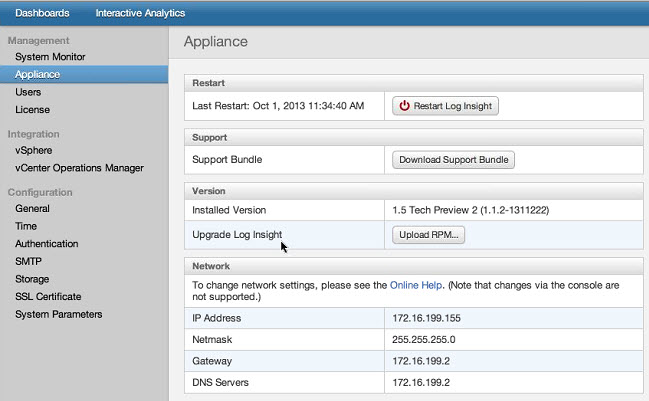
Task: Click the Gateway label
Action: [x=212, y=361]
